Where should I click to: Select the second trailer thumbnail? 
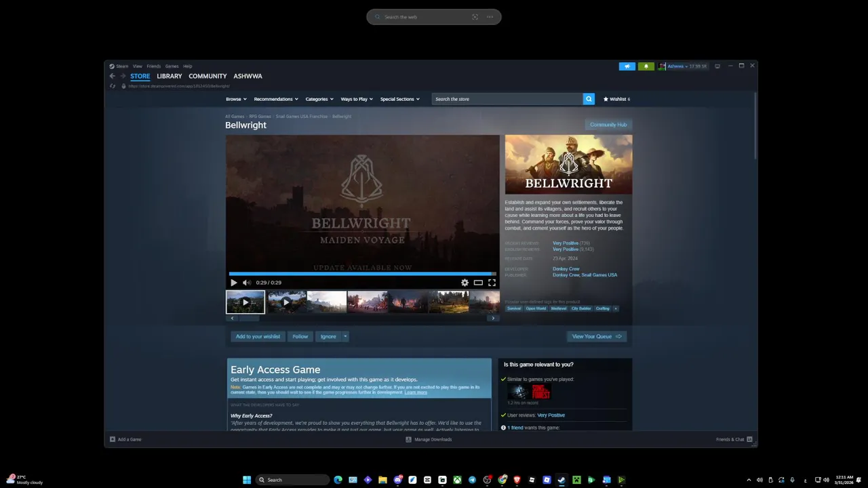pos(286,302)
